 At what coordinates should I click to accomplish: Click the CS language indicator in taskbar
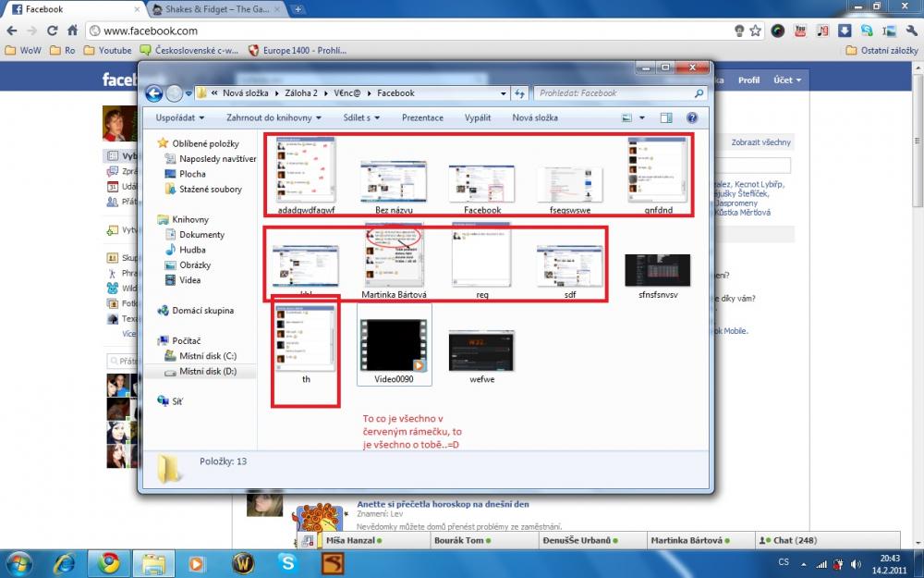tap(784, 562)
